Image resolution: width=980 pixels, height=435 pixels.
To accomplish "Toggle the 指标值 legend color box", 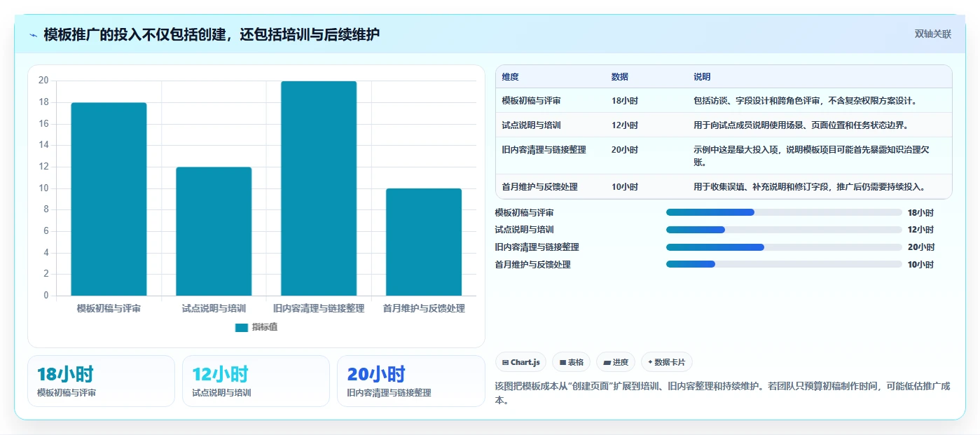I will [242, 327].
